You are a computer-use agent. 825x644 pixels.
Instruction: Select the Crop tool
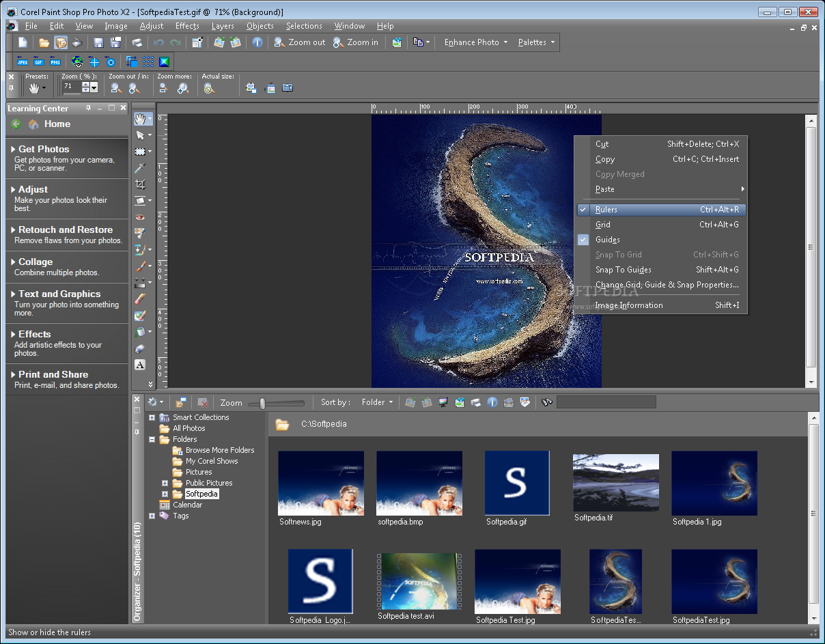(x=140, y=184)
